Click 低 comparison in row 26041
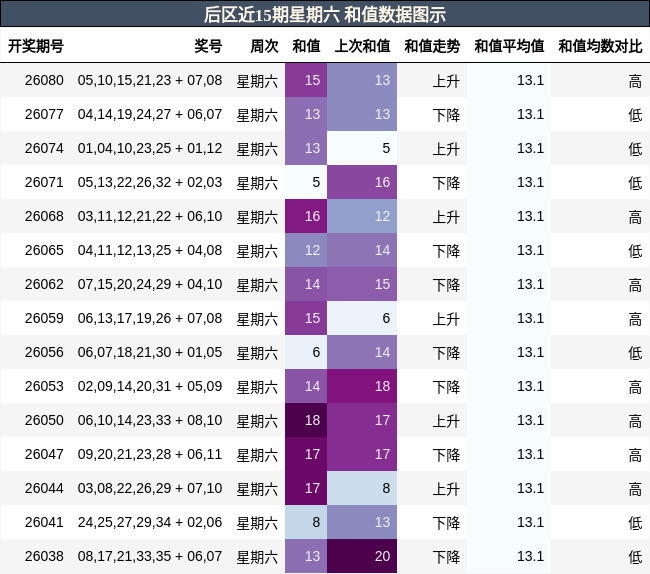 click(x=635, y=523)
